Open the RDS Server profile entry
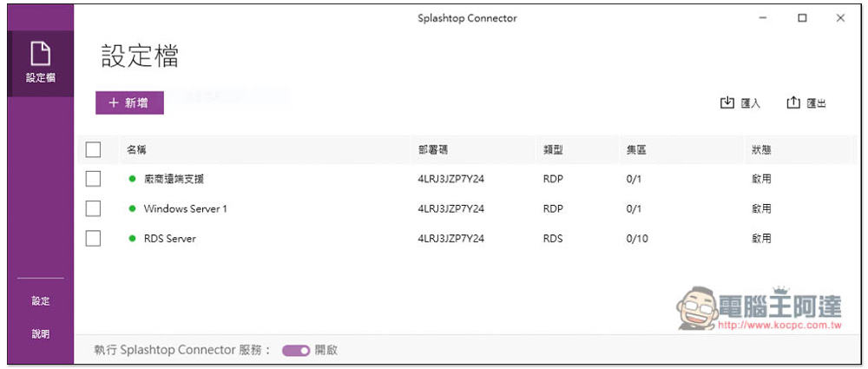This screenshot has height=369, width=868. click(169, 238)
